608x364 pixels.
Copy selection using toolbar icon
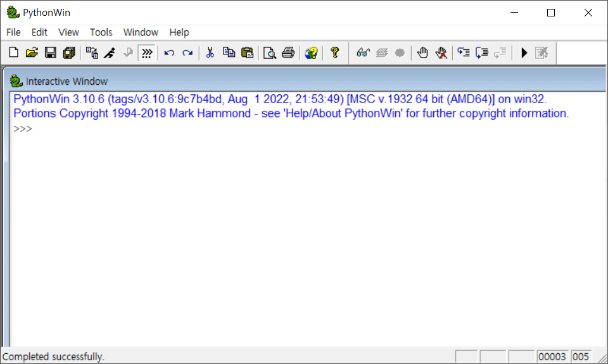point(229,53)
